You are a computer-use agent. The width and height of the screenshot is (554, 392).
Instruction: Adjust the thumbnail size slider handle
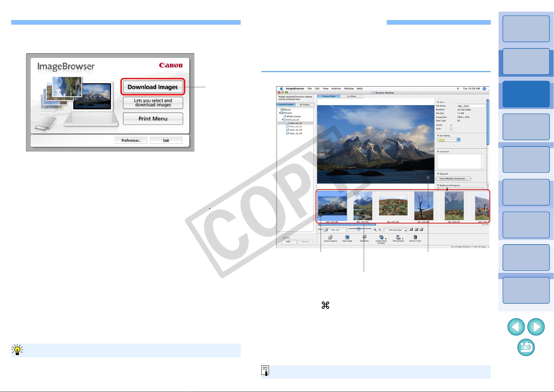click(359, 229)
